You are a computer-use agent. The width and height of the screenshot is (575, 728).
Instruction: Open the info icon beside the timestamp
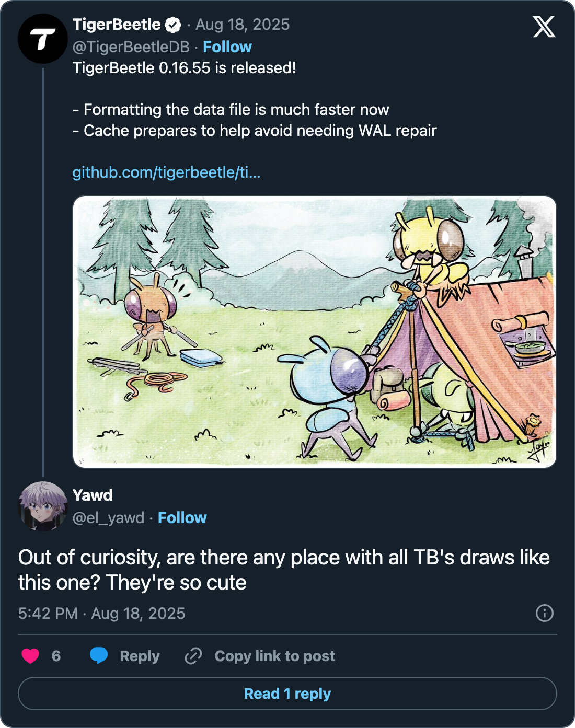tap(544, 613)
